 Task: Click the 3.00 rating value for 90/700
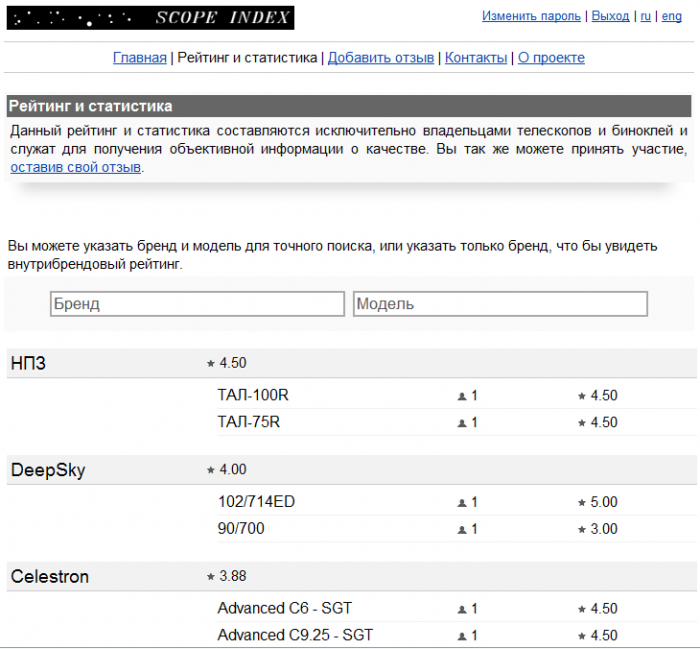tap(604, 529)
